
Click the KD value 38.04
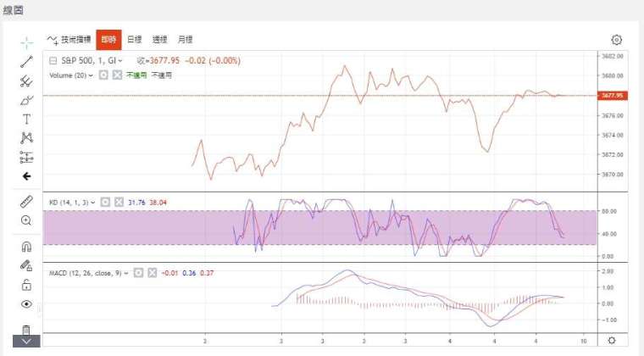pyautogui.click(x=158, y=203)
